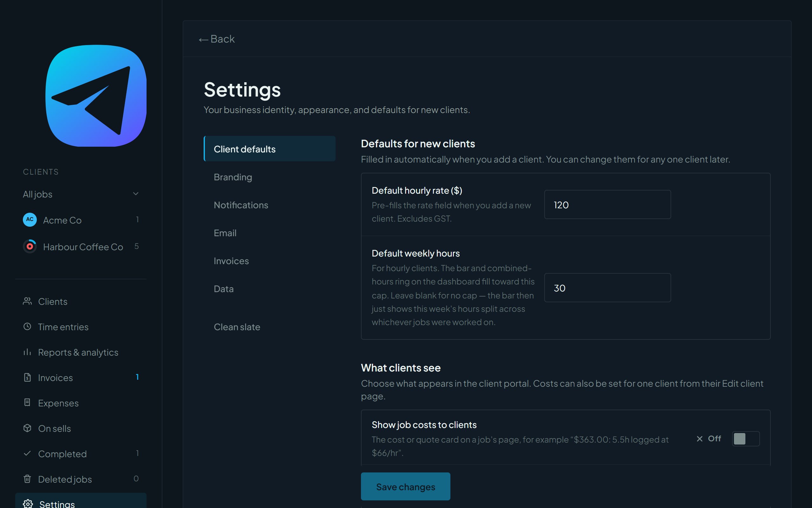Click the Save changes button

[x=405, y=486]
